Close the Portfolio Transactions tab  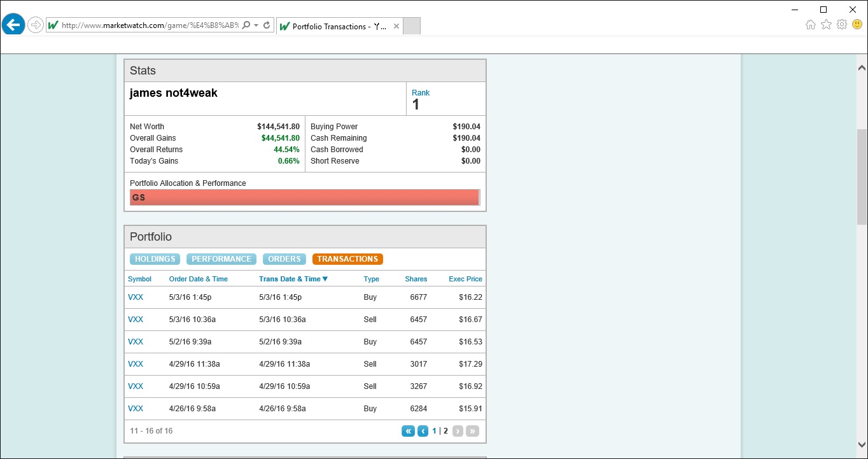pos(396,26)
